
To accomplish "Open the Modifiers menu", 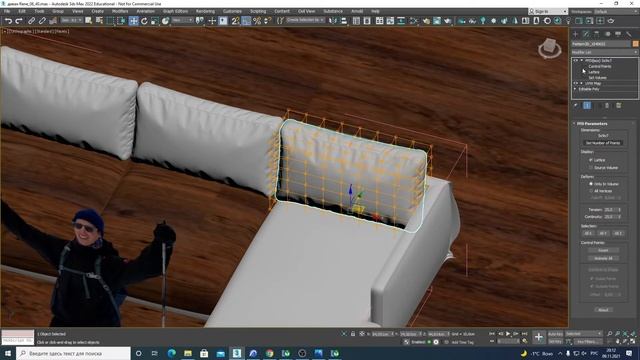I will [x=120, y=11].
